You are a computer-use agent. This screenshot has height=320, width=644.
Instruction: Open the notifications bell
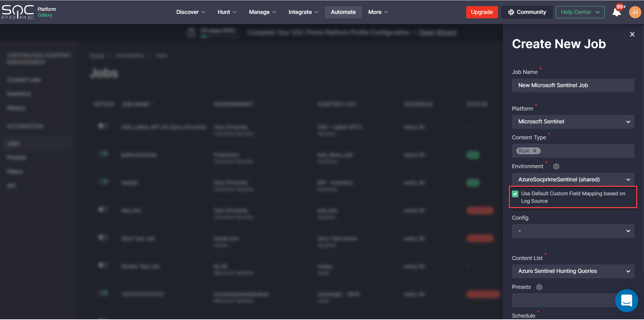tap(617, 13)
